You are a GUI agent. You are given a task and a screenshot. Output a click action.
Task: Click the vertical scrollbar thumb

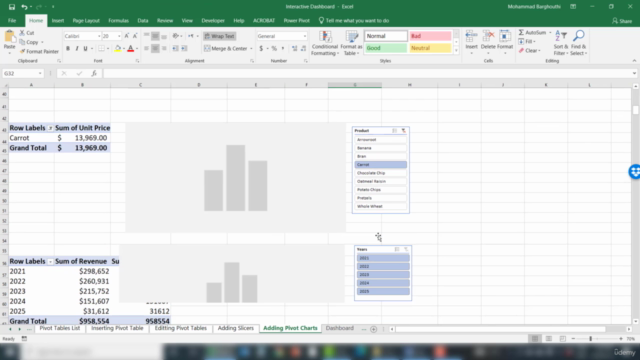click(636, 110)
